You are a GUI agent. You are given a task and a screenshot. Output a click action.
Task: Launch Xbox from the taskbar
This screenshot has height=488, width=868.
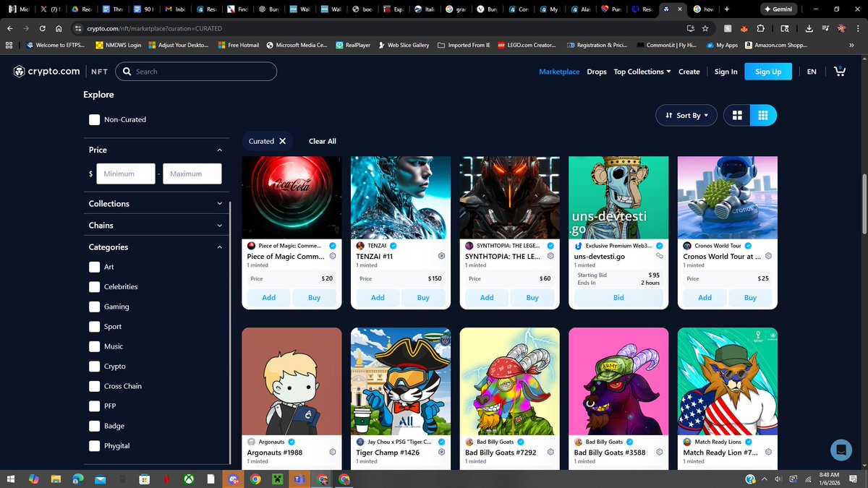(188, 479)
